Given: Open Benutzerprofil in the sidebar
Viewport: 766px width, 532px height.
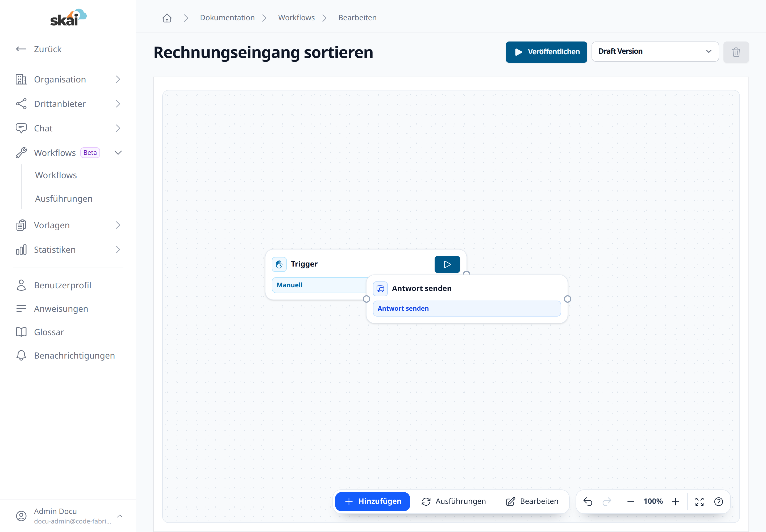Looking at the screenshot, I should coord(63,285).
